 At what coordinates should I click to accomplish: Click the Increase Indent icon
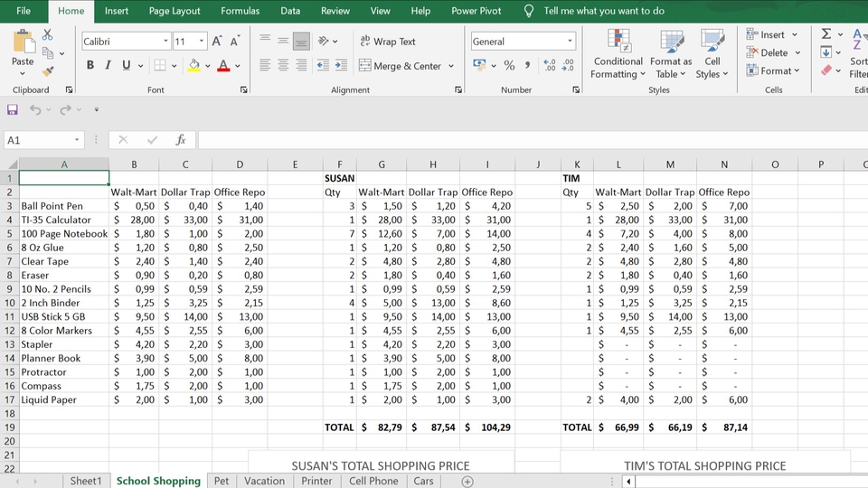coord(342,65)
